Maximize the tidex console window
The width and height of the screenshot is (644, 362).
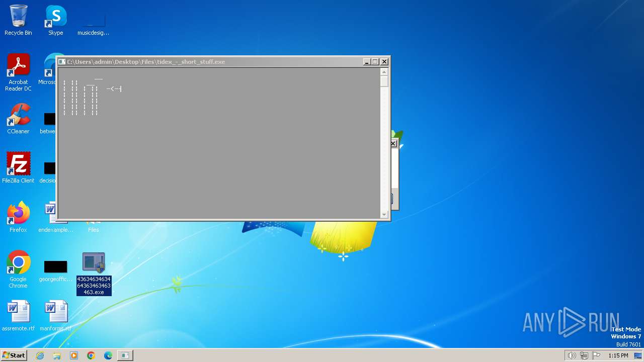coord(375,62)
